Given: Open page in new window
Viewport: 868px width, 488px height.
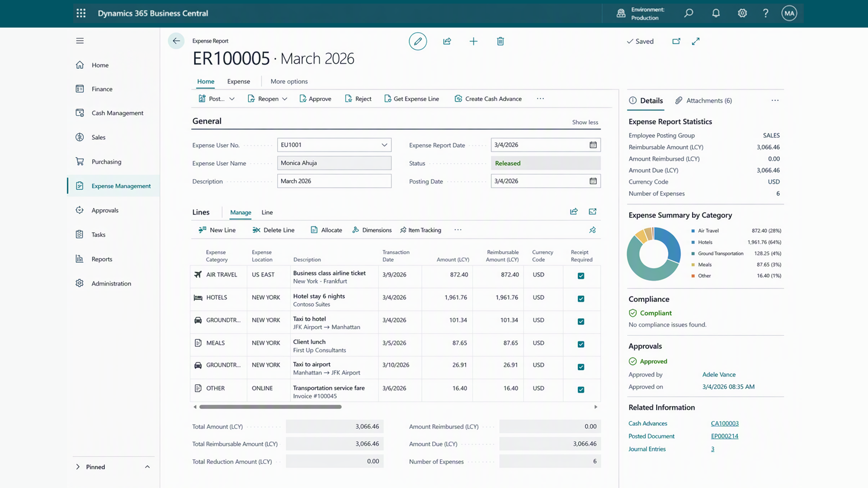Looking at the screenshot, I should (x=676, y=41).
